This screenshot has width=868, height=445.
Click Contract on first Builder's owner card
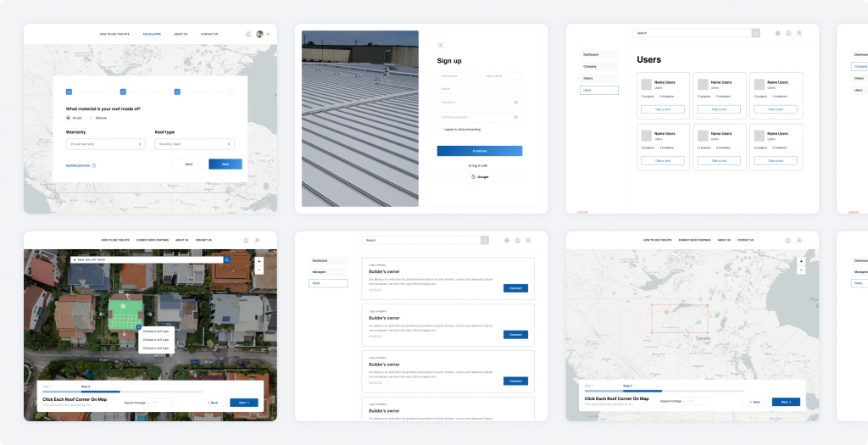click(515, 288)
